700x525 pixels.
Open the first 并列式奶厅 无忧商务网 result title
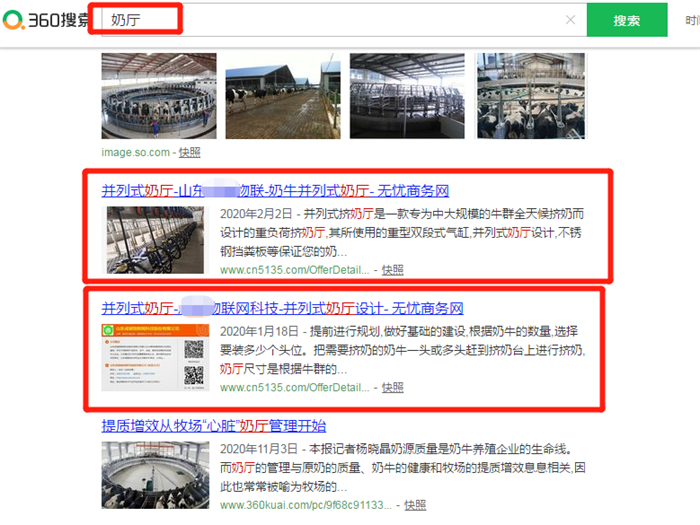(x=275, y=191)
